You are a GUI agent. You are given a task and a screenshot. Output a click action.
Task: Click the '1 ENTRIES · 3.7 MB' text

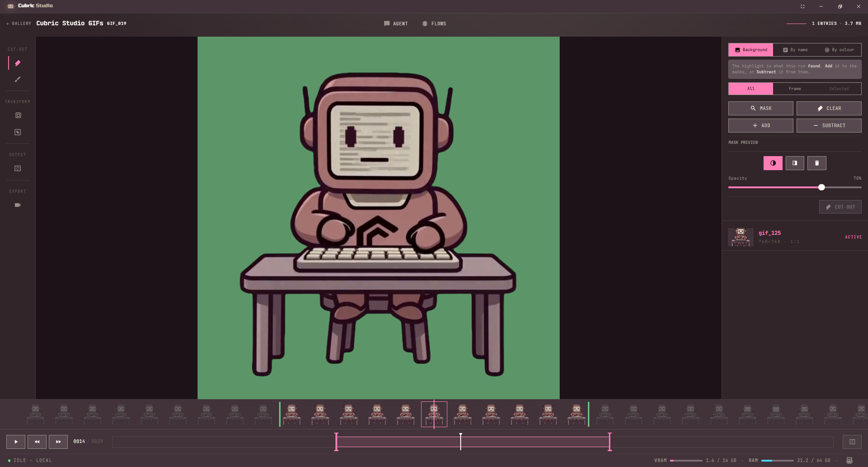pos(836,24)
